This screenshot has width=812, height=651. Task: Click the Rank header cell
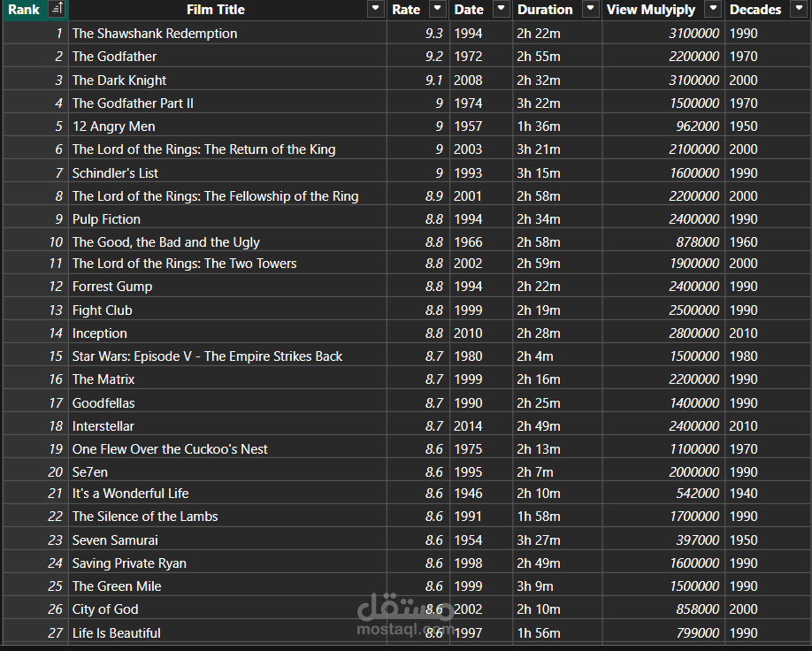tap(35, 10)
